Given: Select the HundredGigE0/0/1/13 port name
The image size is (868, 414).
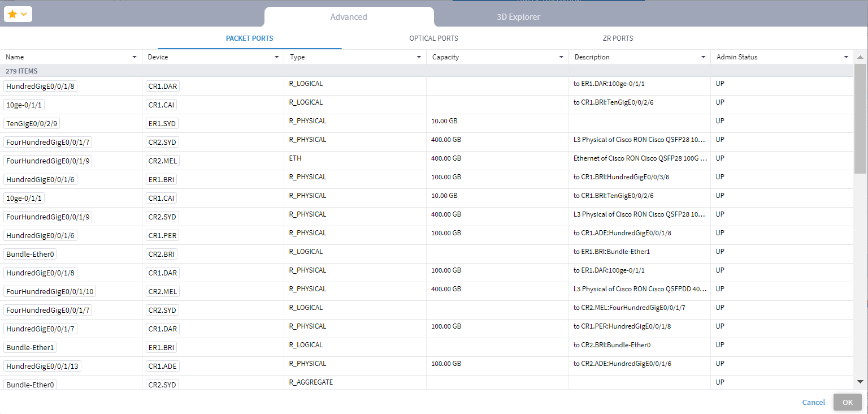Looking at the screenshot, I should [x=42, y=366].
